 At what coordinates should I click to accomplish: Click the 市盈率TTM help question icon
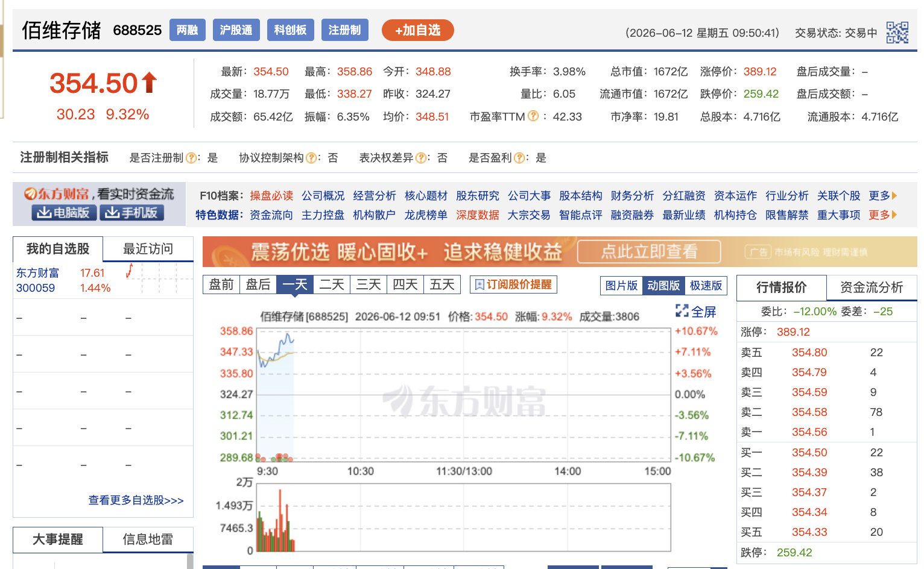[x=533, y=116]
